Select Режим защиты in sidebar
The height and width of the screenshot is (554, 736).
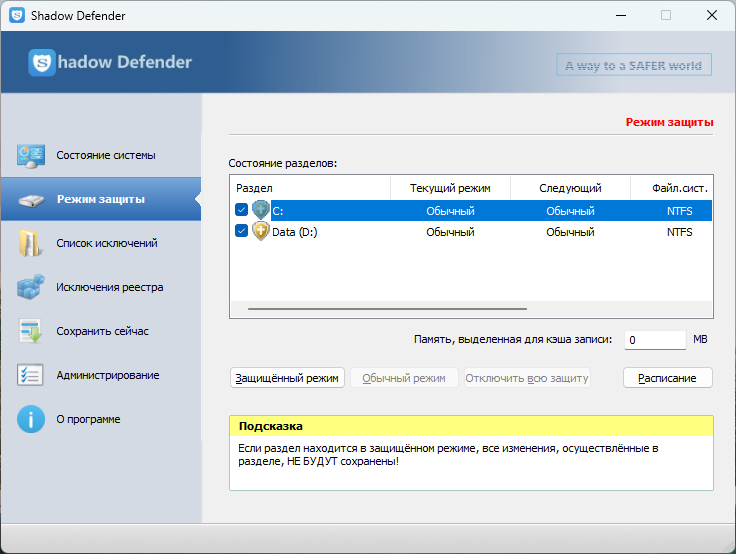100,199
